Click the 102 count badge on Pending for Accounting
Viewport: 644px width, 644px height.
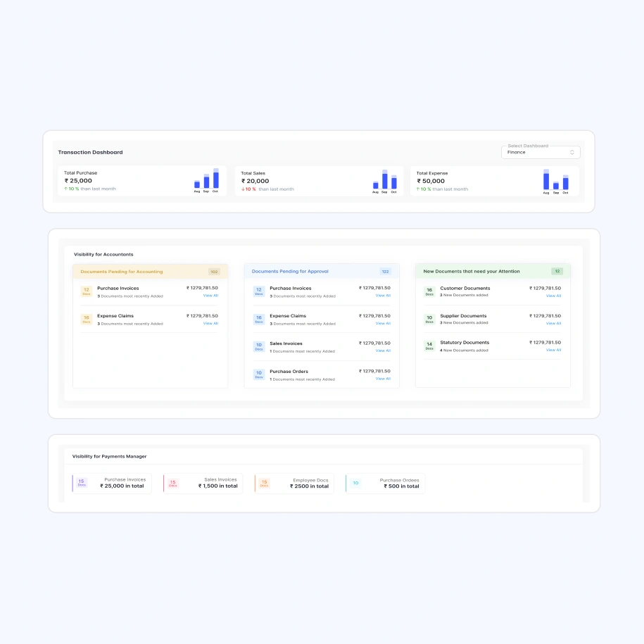[214, 272]
